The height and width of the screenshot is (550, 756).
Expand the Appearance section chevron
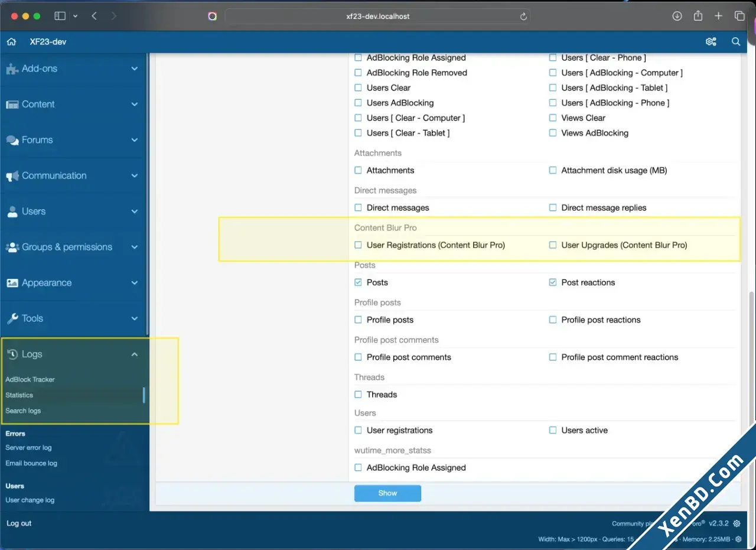coord(135,283)
